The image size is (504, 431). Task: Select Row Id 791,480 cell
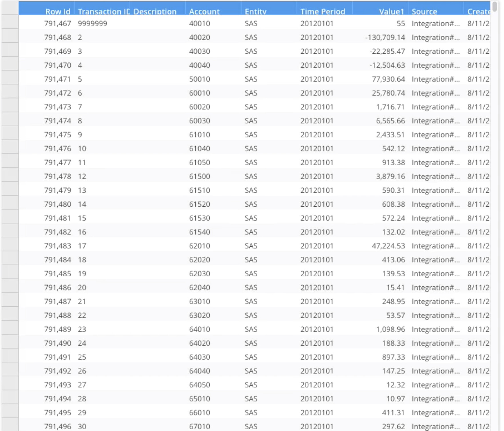pos(47,204)
